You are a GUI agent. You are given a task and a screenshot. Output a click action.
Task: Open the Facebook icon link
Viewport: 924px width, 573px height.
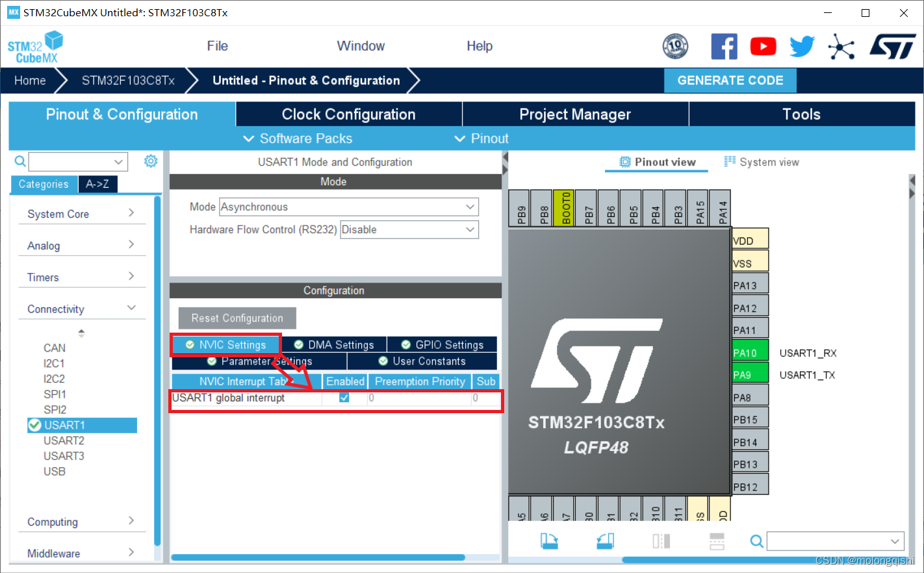click(x=724, y=46)
